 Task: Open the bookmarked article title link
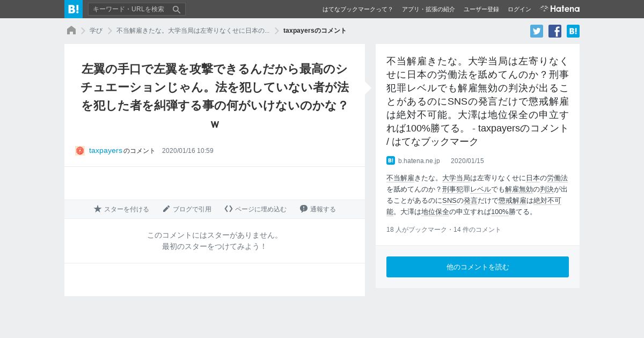coord(478,101)
